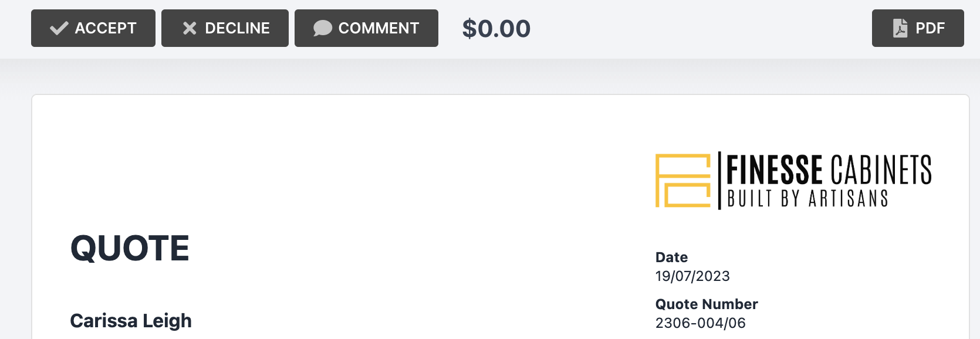Open the Comment dialog
This screenshot has width=980, height=339.
366,28
